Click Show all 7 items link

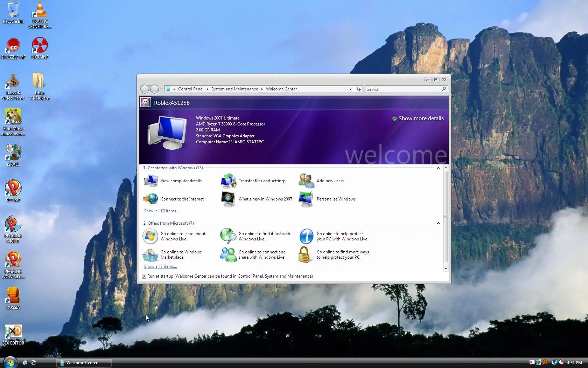coord(161,266)
